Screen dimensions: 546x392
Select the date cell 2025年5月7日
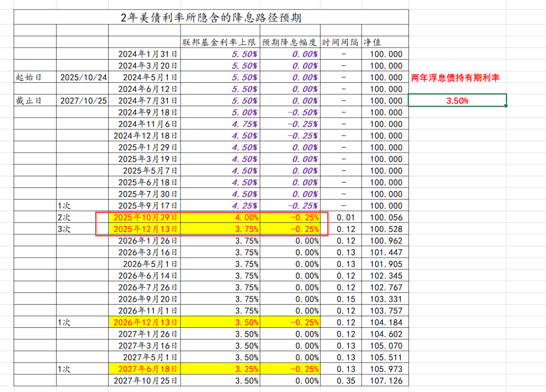tap(144, 170)
